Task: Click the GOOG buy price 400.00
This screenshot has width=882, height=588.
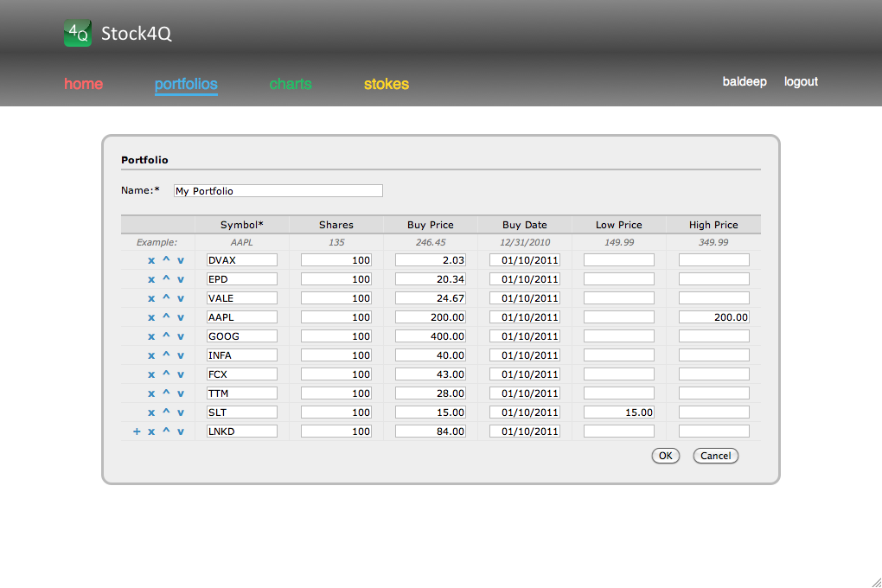Action: coord(431,336)
